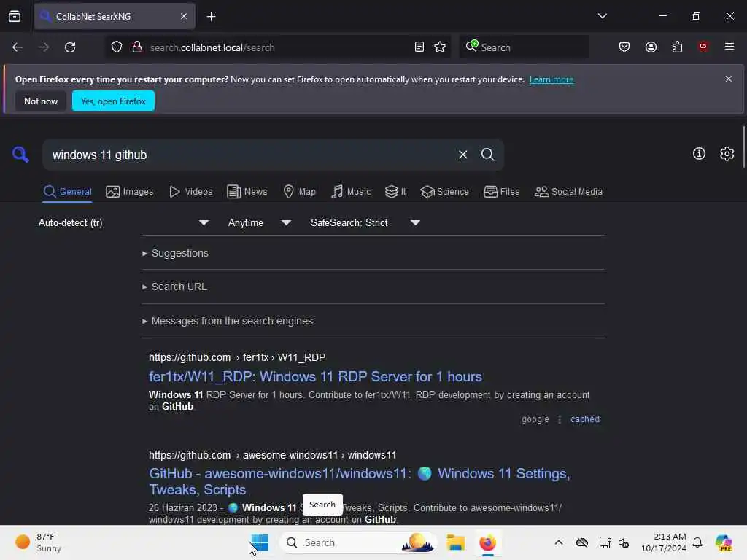Open SafeSearch Strict dropdown
The width and height of the screenshot is (747, 560).
click(365, 223)
